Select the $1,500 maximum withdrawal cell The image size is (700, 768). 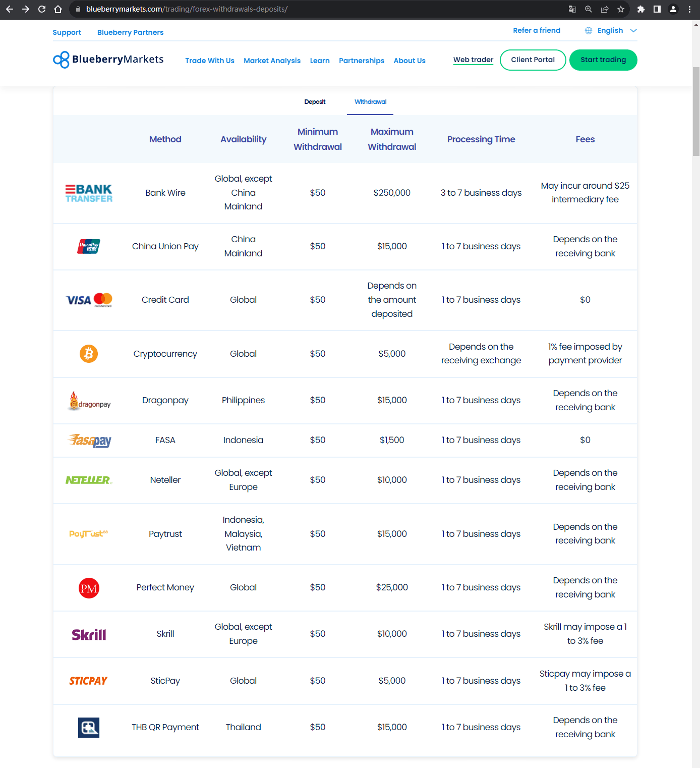click(x=392, y=440)
